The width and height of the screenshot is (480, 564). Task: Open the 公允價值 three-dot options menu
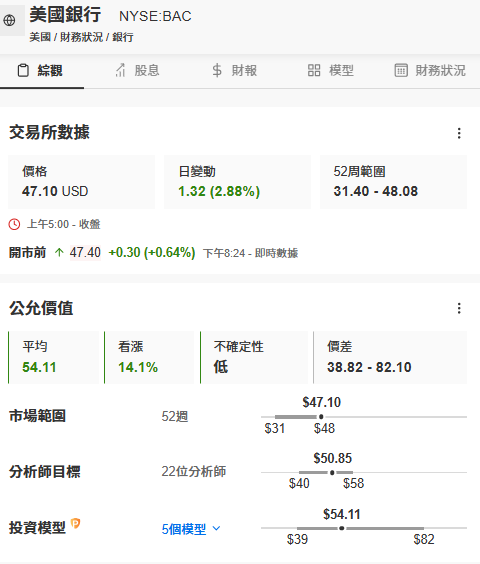tap(459, 308)
